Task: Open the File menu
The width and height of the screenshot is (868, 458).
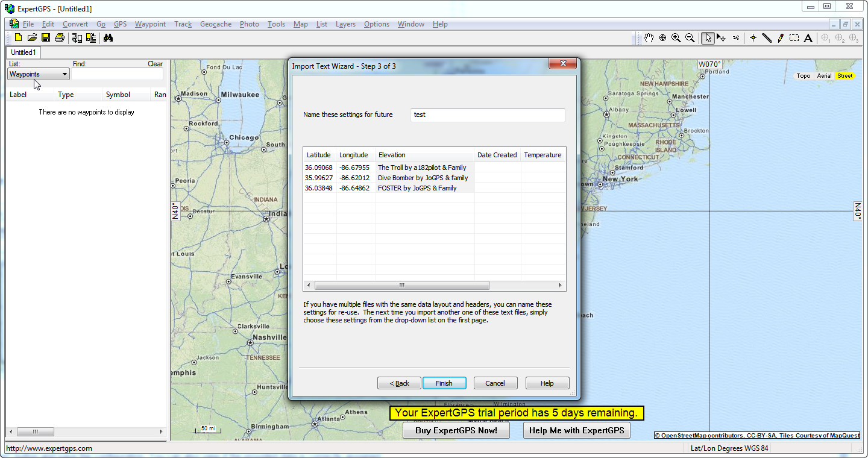Action: point(28,24)
